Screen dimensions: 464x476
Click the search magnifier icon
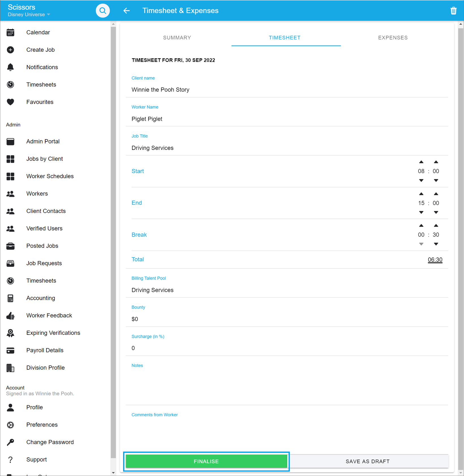pos(103,11)
